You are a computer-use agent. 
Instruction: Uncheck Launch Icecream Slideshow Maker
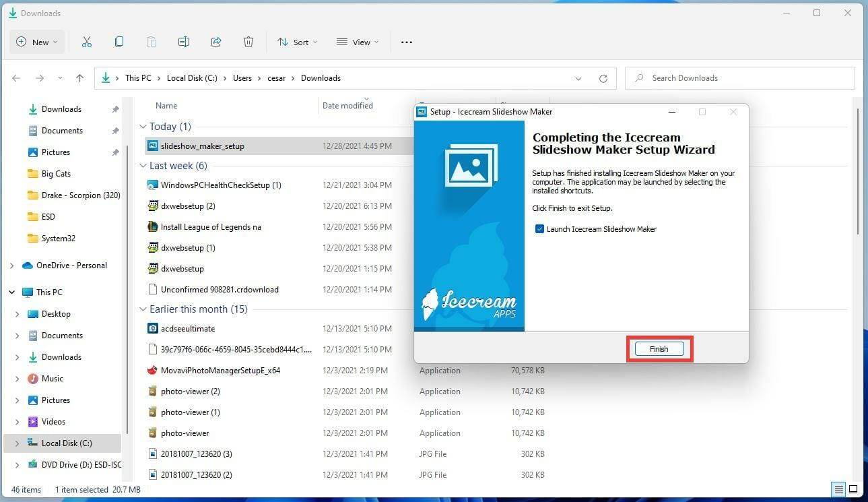pyautogui.click(x=539, y=228)
